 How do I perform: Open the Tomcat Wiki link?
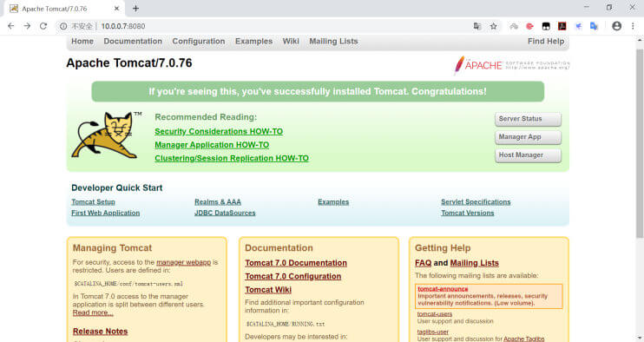click(268, 289)
